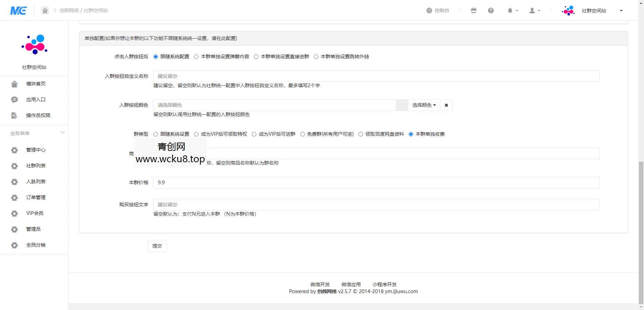The height and width of the screenshot is (310, 644).
Task: 点击顶部「控制台」菜单项
Action: point(438,10)
